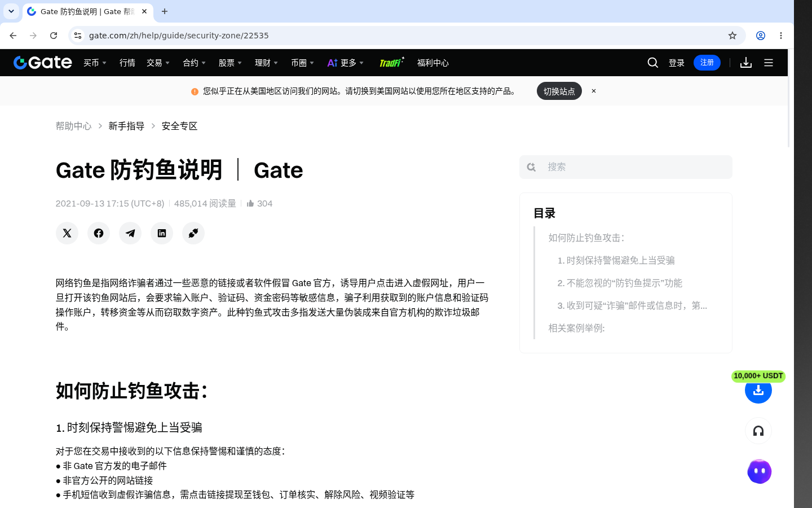The image size is (812, 508).
Task: Click the 切换站点 button
Action: point(559,91)
